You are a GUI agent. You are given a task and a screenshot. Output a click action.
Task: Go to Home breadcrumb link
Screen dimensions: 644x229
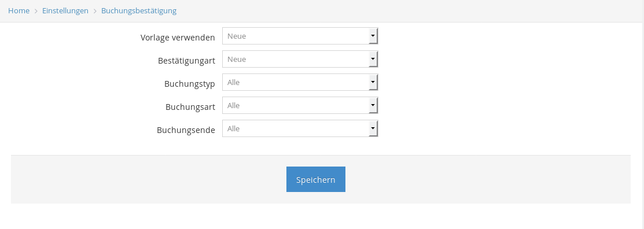[x=19, y=10]
